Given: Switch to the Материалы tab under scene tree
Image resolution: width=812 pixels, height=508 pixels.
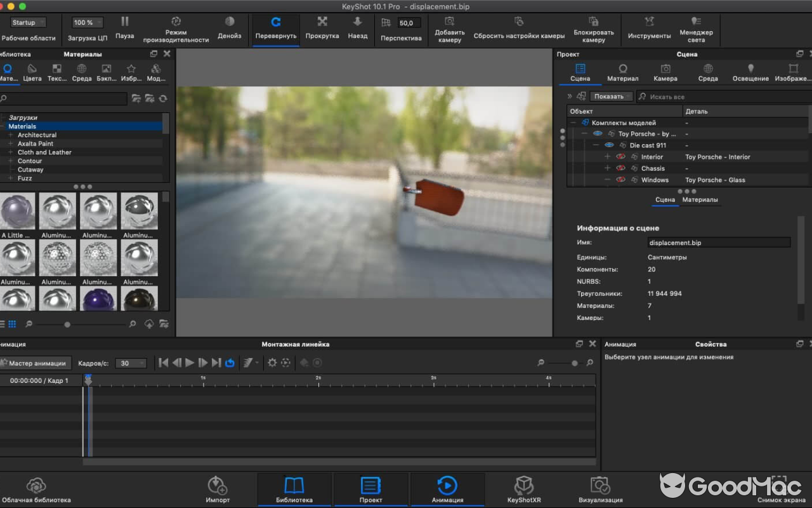Looking at the screenshot, I should (x=700, y=199).
